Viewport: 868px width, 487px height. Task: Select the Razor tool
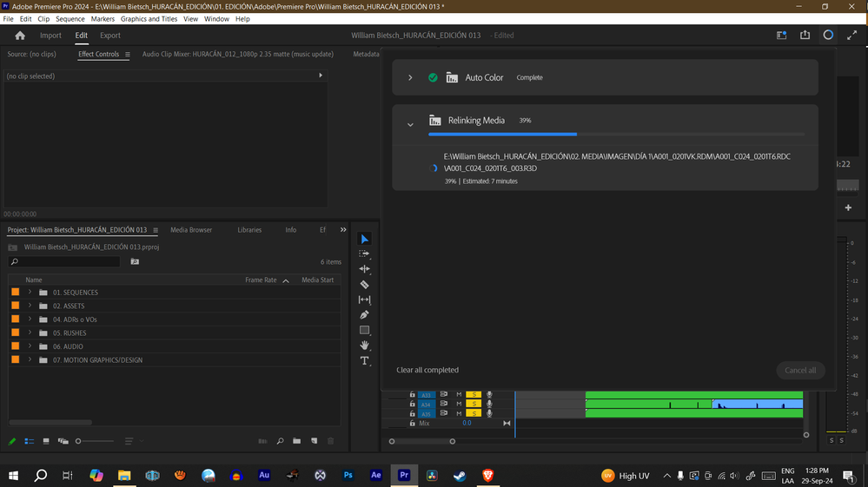(x=364, y=285)
